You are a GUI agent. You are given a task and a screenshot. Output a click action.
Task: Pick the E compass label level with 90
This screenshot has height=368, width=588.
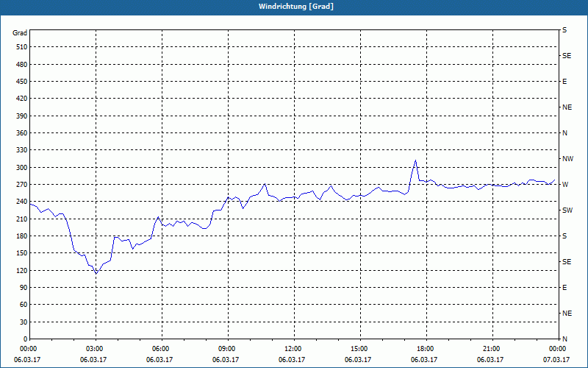pos(564,287)
